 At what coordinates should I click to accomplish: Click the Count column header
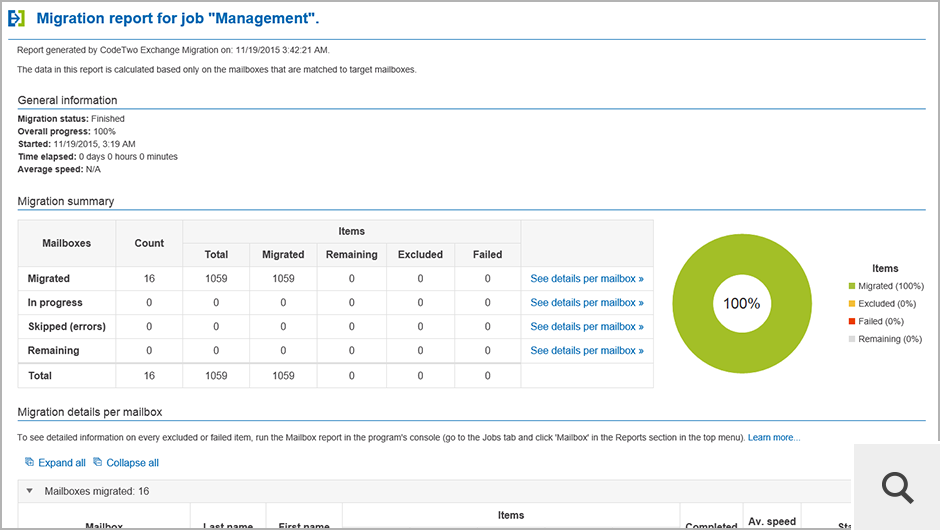click(149, 243)
